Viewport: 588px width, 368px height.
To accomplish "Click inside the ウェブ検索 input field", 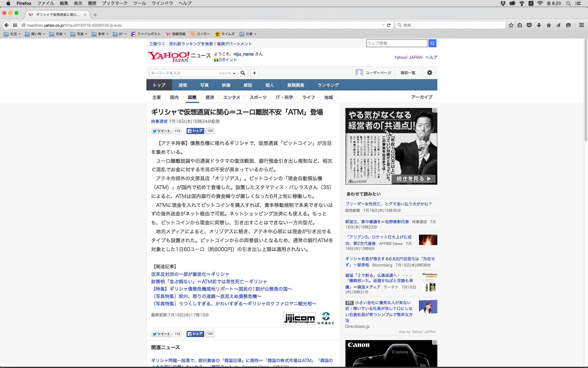I will [x=397, y=43].
